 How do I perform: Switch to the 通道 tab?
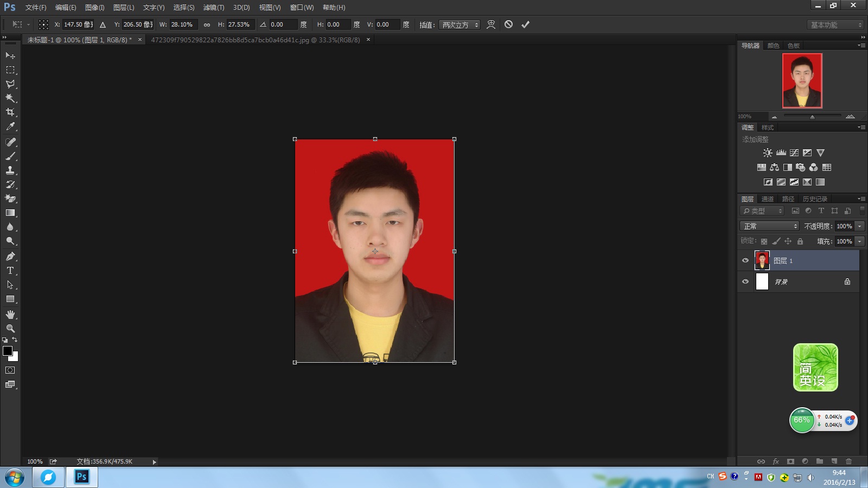click(x=767, y=199)
